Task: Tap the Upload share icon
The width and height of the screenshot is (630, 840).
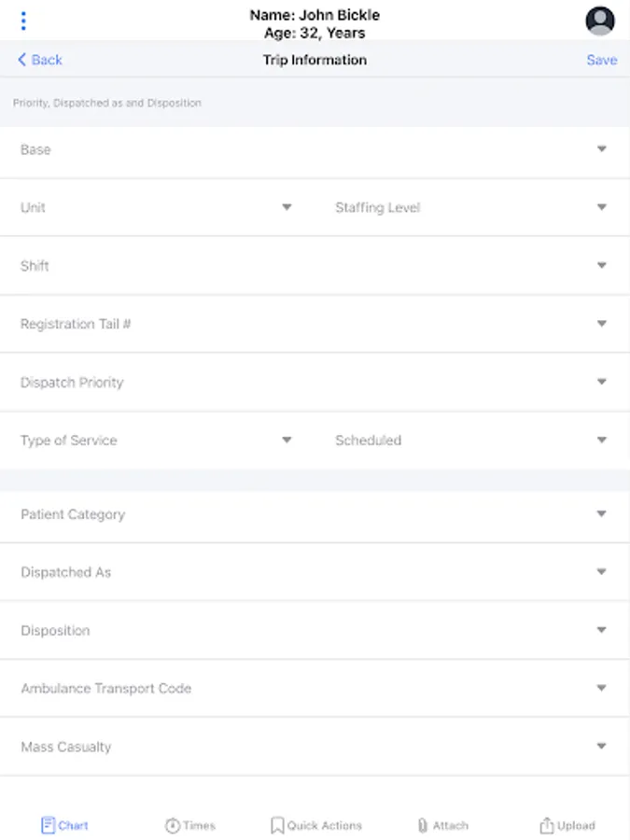Action: [547, 825]
